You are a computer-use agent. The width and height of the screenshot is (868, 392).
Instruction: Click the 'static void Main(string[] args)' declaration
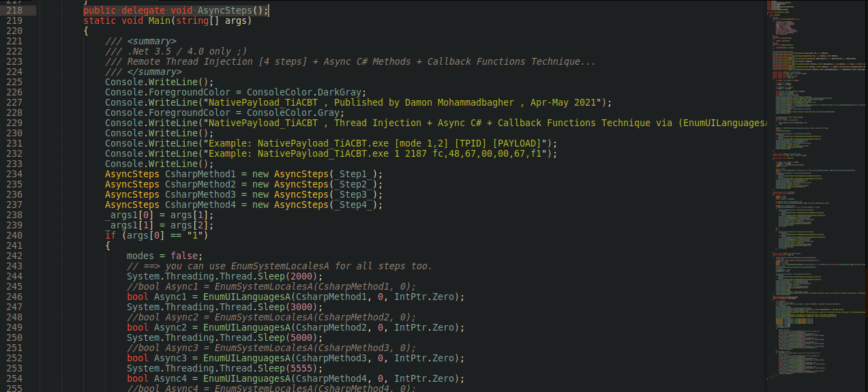[168, 20]
